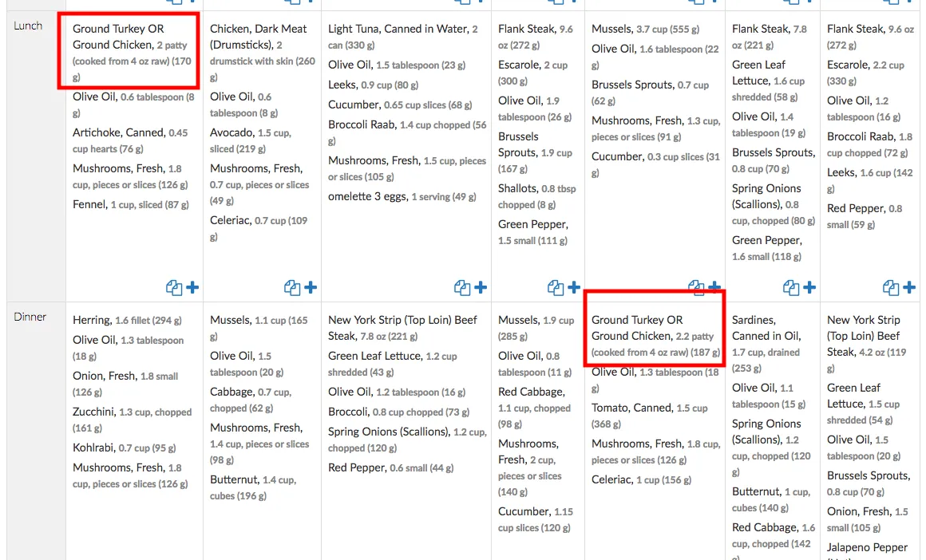
Task: Copy the Light Tuna lunch meal
Action: tap(462, 288)
